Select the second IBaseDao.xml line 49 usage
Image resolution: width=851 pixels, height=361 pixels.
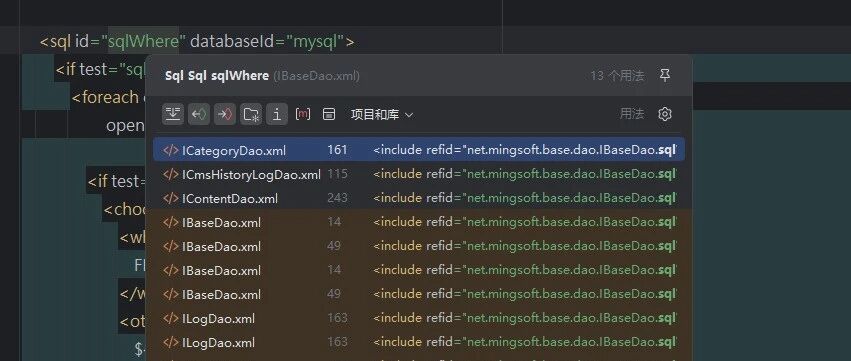pos(418,294)
